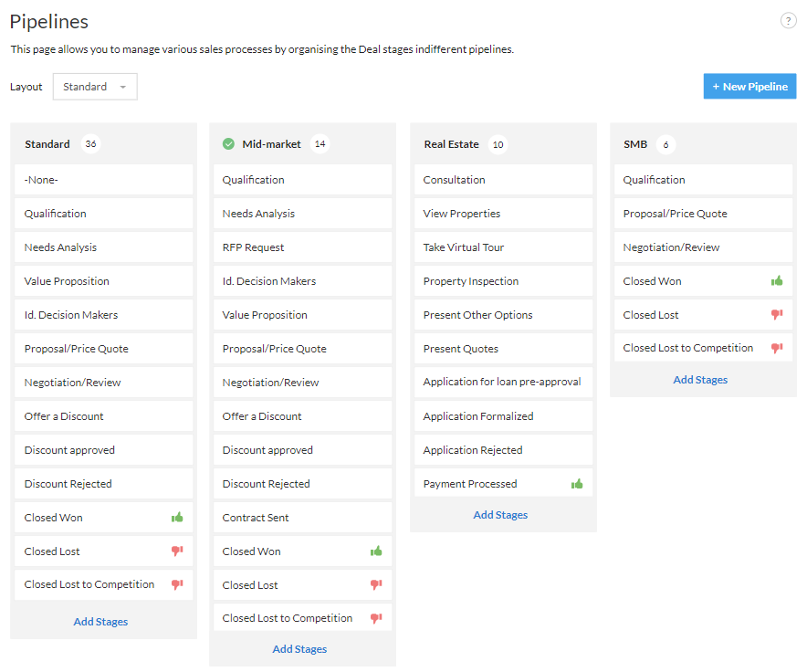
Task: Click the thumbs up on SMB's Closed Won
Action: [776, 280]
